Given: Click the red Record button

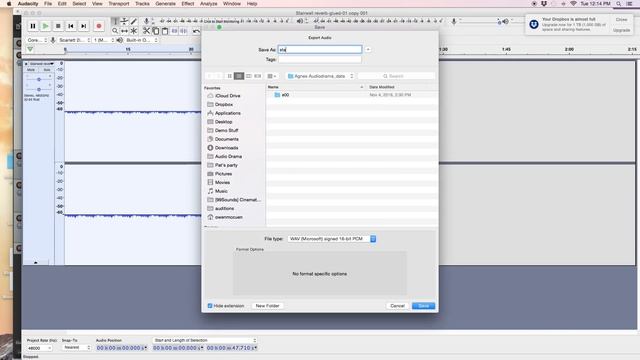Looking at the screenshot, I should (99, 26).
